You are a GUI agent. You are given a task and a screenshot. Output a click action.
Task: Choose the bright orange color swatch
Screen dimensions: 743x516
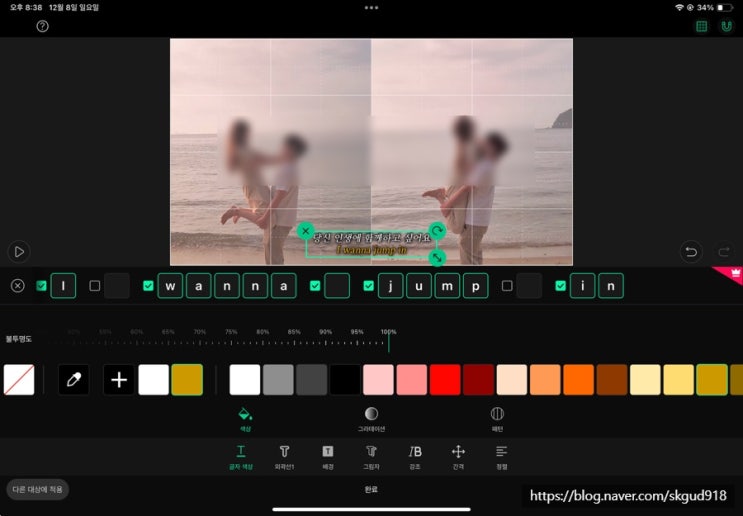pos(579,380)
